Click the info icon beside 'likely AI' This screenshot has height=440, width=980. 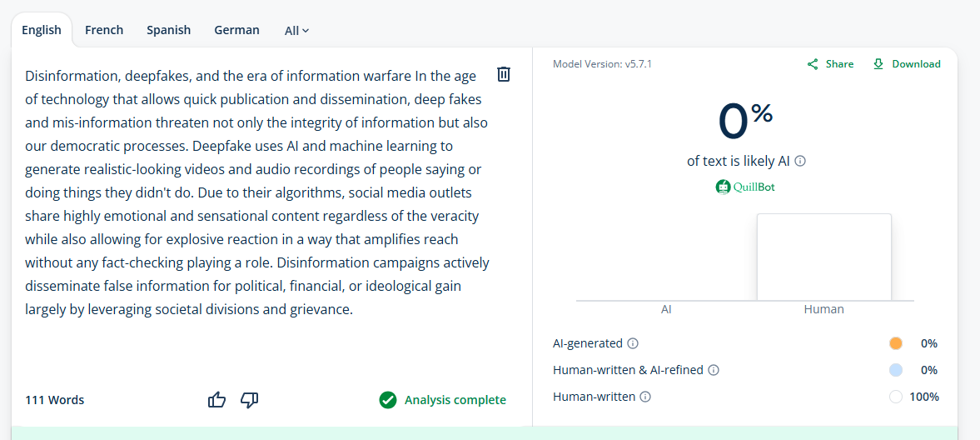pos(800,162)
